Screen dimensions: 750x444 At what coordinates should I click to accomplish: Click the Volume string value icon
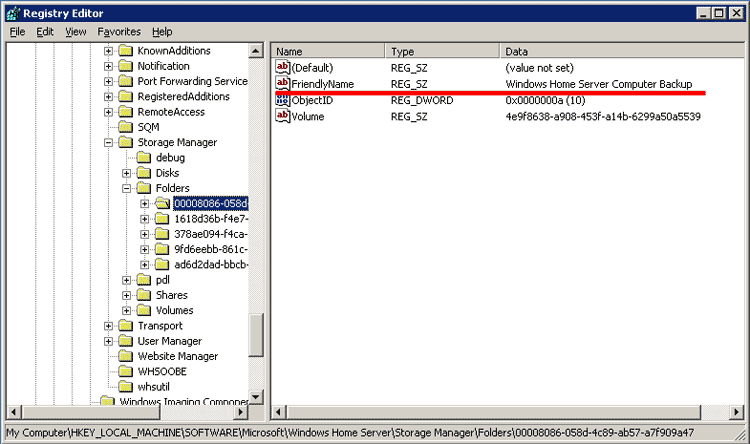(283, 116)
